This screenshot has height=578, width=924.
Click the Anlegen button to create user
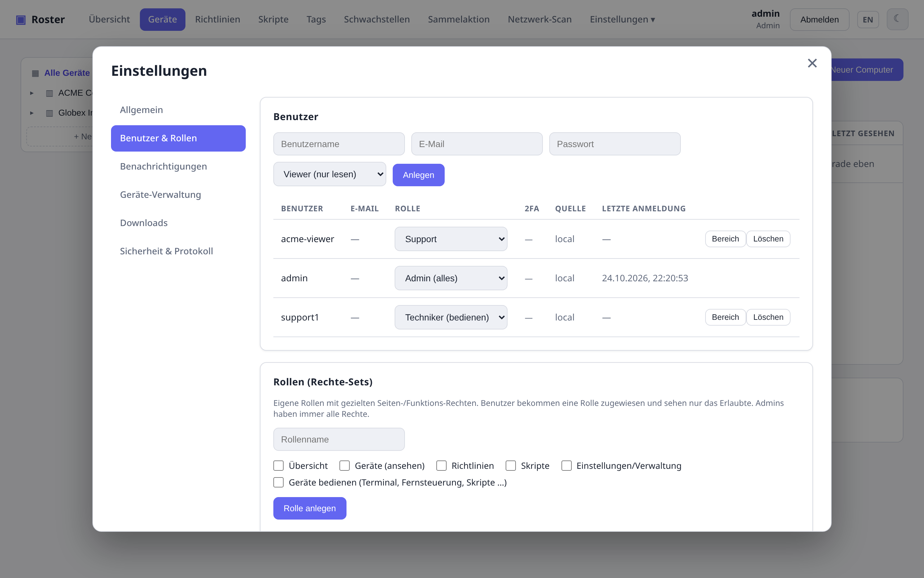tap(418, 175)
